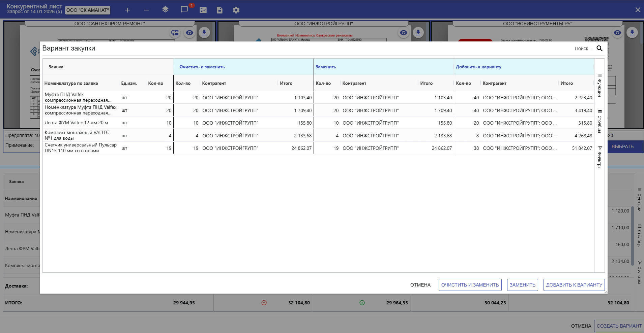Open the document icon in the header
The image size is (644, 333).
click(x=219, y=10)
